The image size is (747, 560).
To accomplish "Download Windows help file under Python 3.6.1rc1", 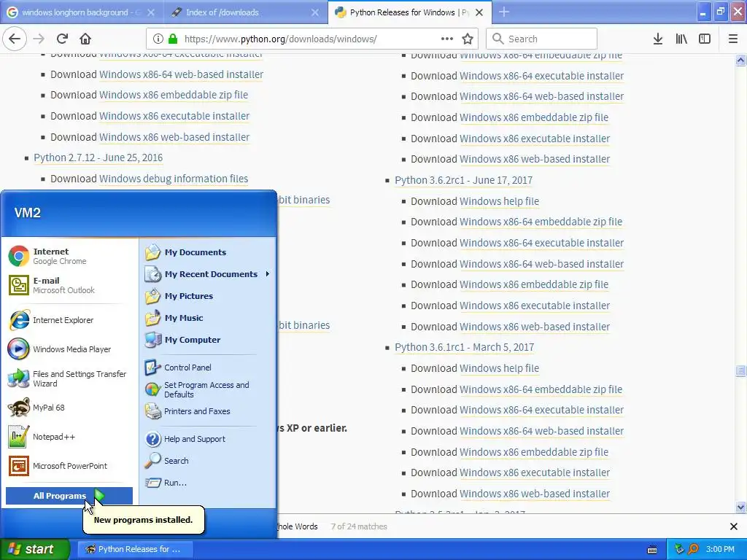I will 499,368.
